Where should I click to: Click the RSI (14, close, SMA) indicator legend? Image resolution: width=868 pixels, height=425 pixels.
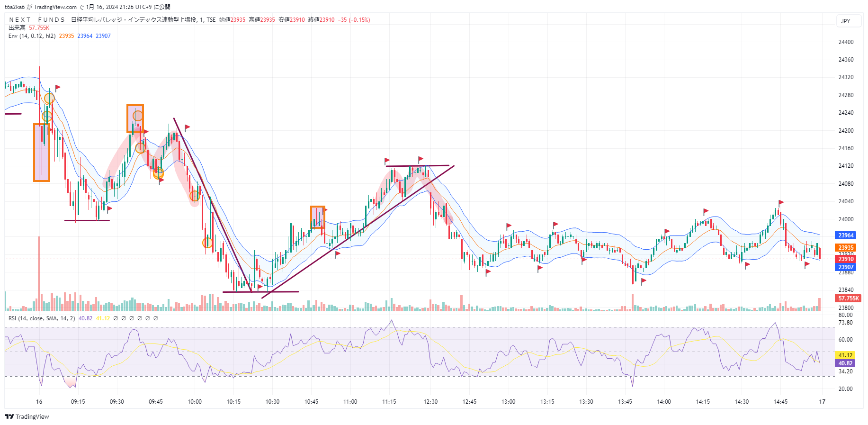coord(41,318)
